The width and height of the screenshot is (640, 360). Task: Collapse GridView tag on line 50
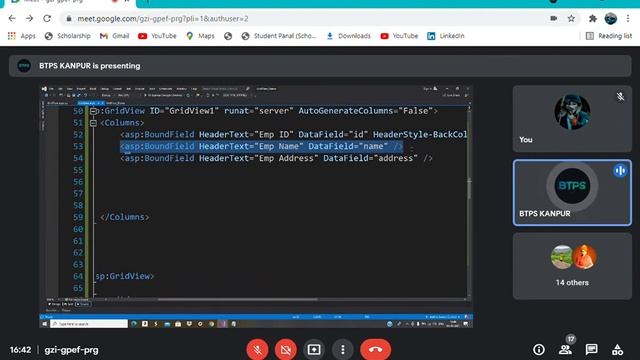(93, 111)
